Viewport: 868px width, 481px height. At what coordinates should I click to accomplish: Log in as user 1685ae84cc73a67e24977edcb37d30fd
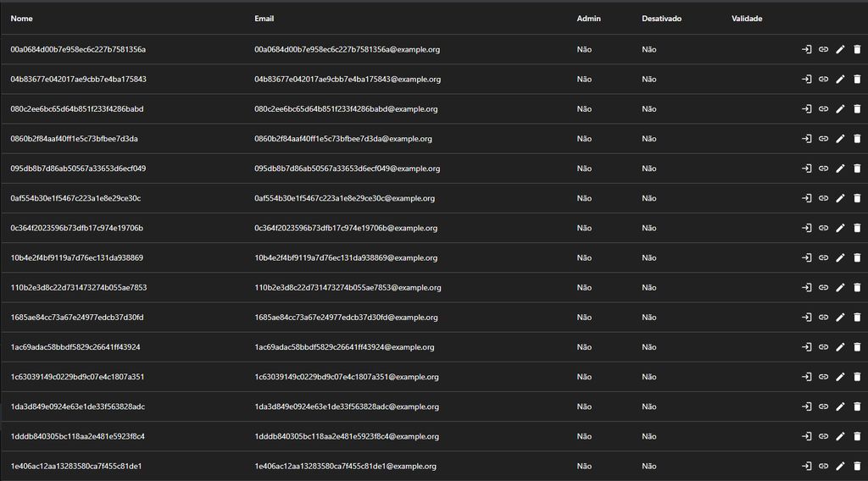tap(807, 318)
